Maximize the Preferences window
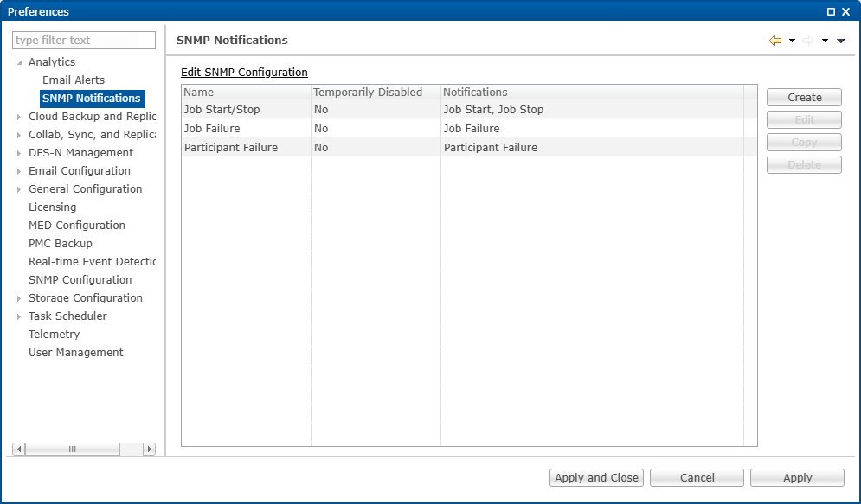 point(831,11)
